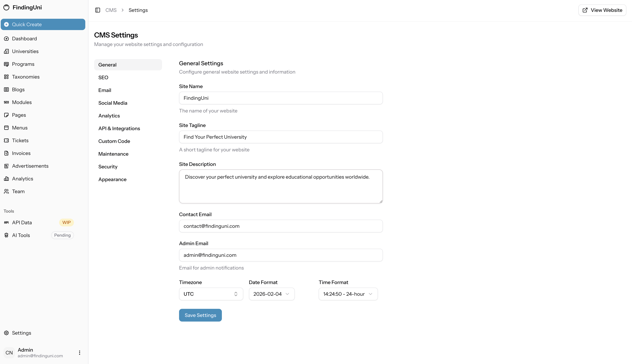Select the Universities building icon

tap(7, 51)
